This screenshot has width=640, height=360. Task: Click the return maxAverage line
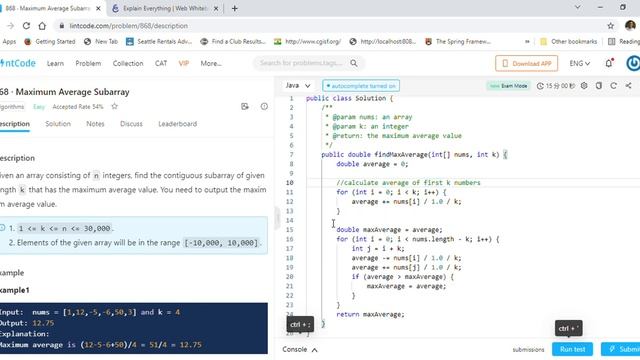(370, 314)
